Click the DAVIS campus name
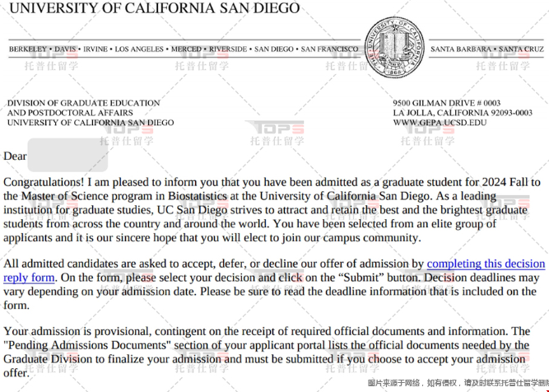Viewport: 549px width, 392px height. [x=65, y=49]
